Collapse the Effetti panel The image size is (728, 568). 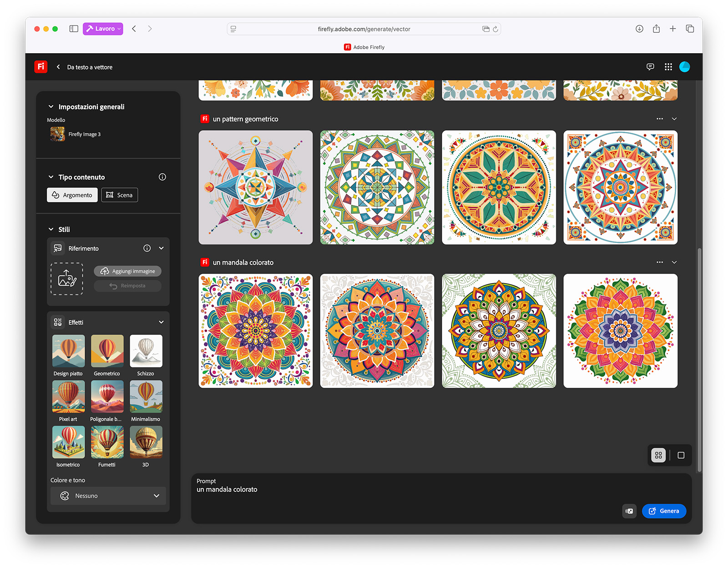tap(161, 322)
